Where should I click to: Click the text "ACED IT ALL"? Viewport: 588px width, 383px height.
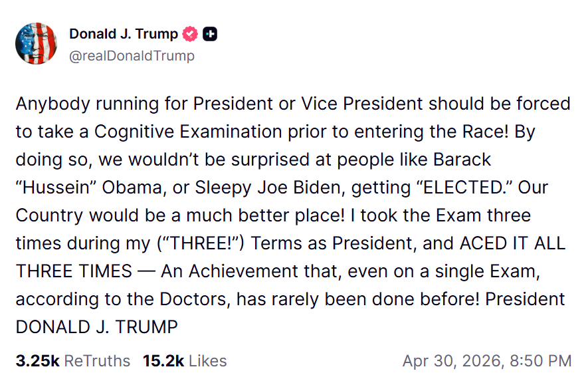coord(512,243)
